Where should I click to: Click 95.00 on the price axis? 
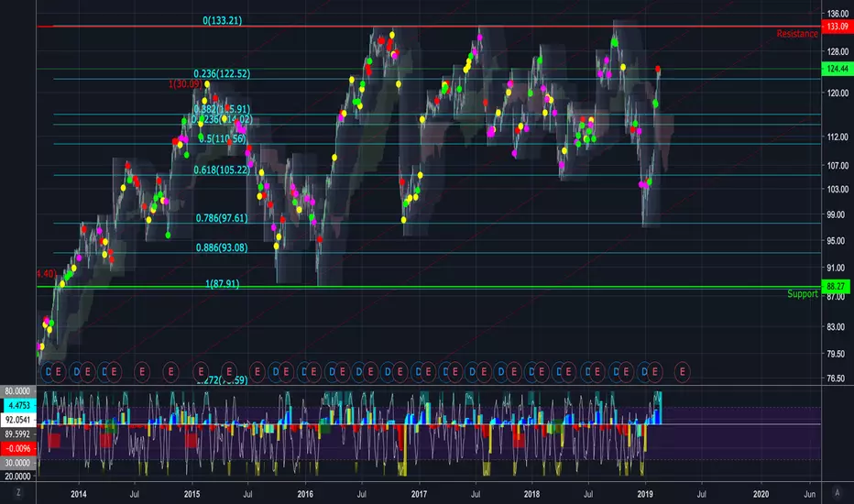click(x=838, y=241)
